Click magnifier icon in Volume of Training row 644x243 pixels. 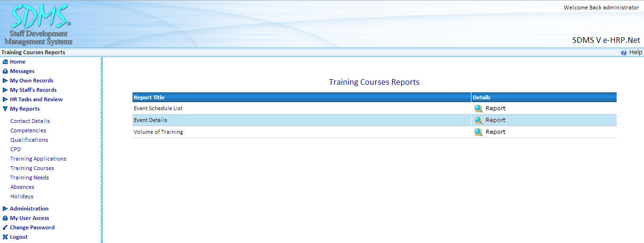(x=479, y=132)
